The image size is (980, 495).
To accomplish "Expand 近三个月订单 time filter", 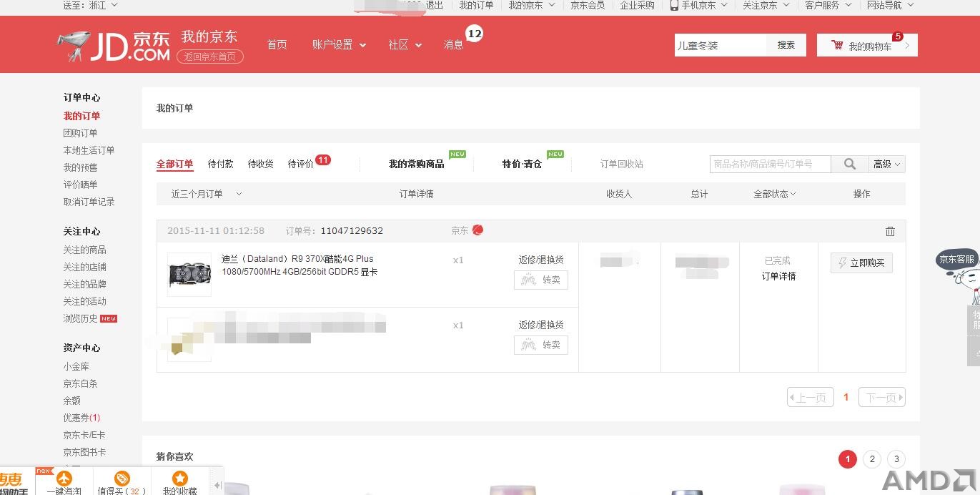I will [207, 194].
